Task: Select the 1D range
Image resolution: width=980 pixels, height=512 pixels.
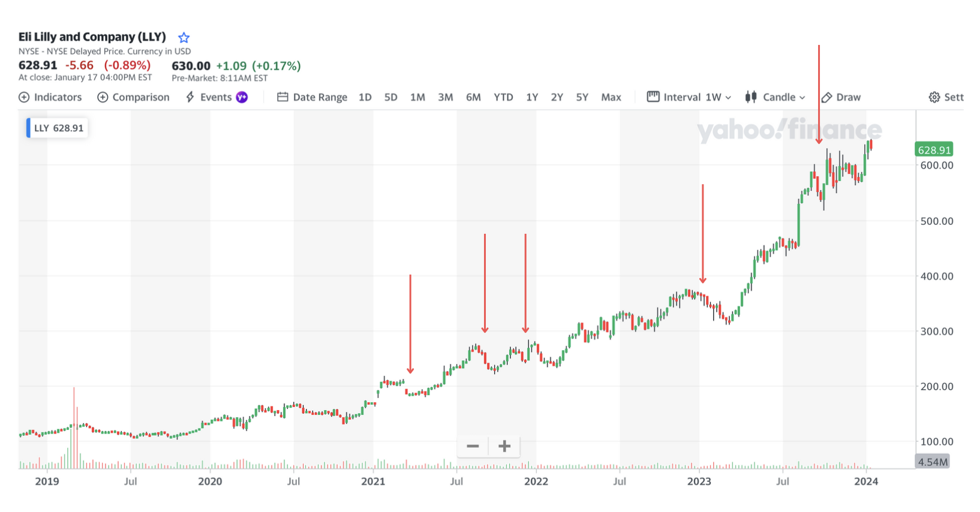Action: click(x=365, y=97)
